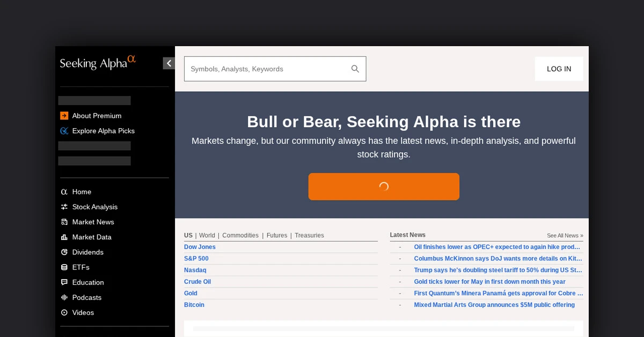This screenshot has height=337, width=644.
Task: Click the orange loading action button
Action: [384, 186]
